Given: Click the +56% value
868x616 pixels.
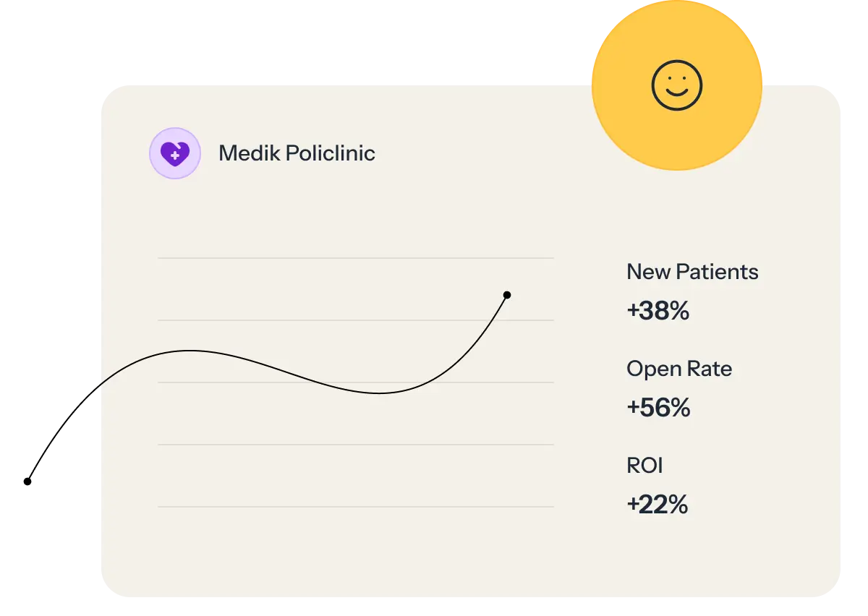Looking at the screenshot, I should 658,408.
